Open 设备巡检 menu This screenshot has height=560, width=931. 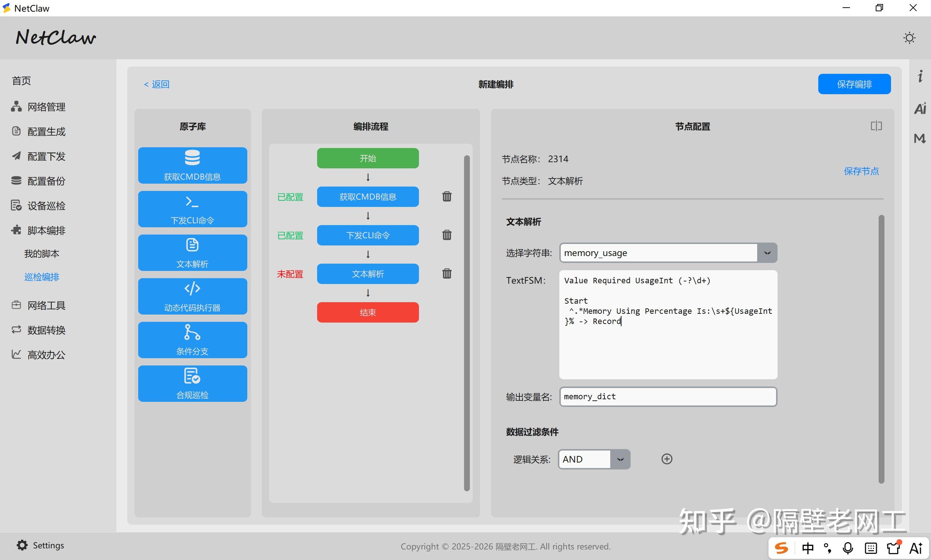click(39, 206)
